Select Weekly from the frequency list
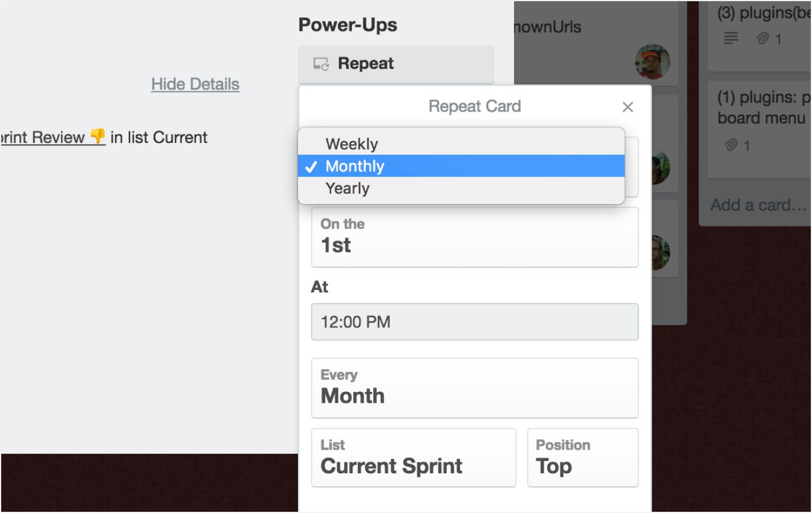 tap(351, 144)
